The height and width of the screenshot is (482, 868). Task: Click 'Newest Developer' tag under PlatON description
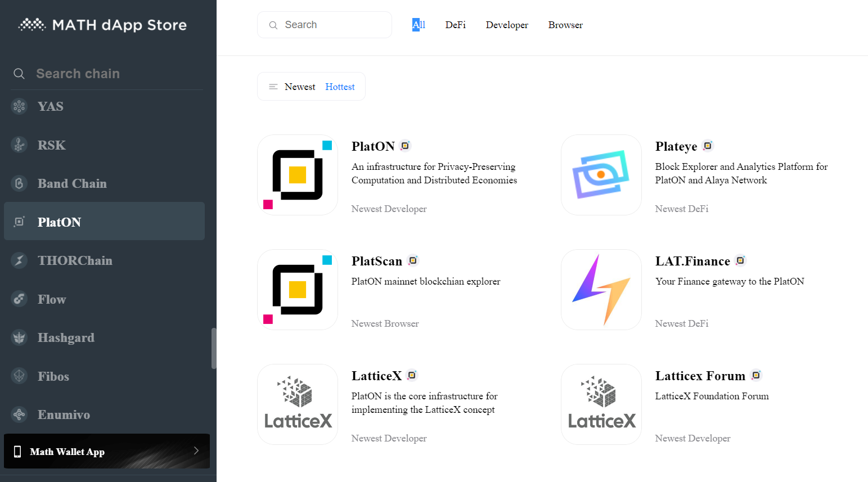coord(389,209)
